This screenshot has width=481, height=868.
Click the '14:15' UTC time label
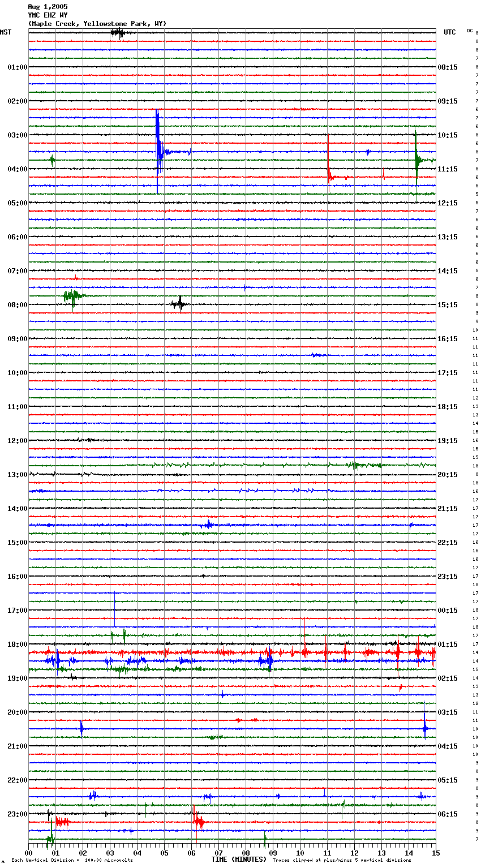click(448, 271)
